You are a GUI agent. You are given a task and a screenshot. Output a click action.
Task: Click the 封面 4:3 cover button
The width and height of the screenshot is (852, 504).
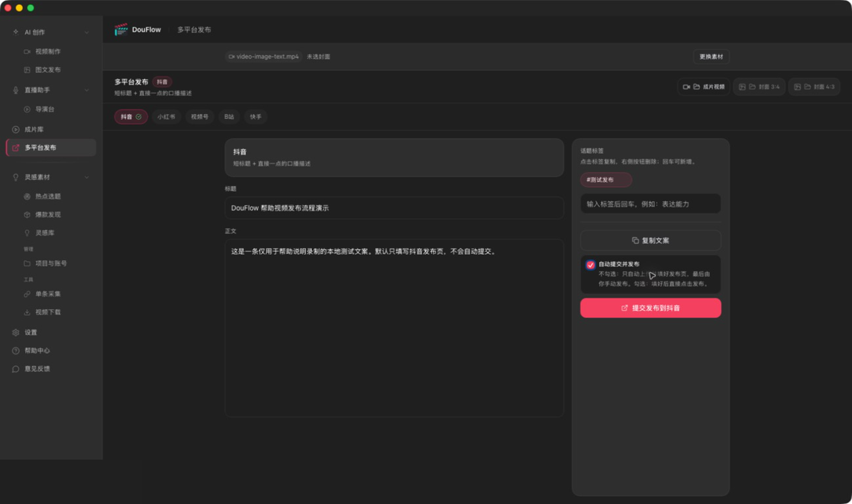814,87
